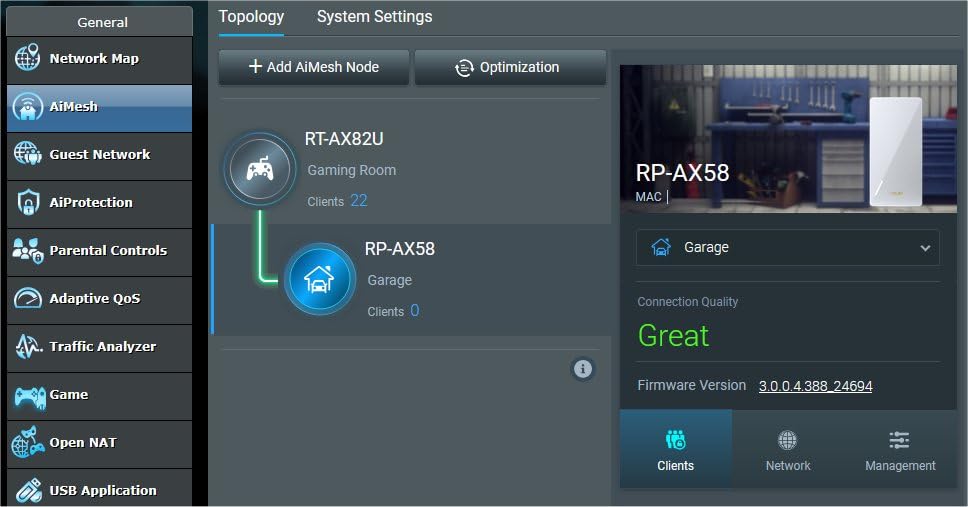This screenshot has width=968, height=507.
Task: Click the Traffic Analyzer waveform icon
Action: (x=28, y=346)
